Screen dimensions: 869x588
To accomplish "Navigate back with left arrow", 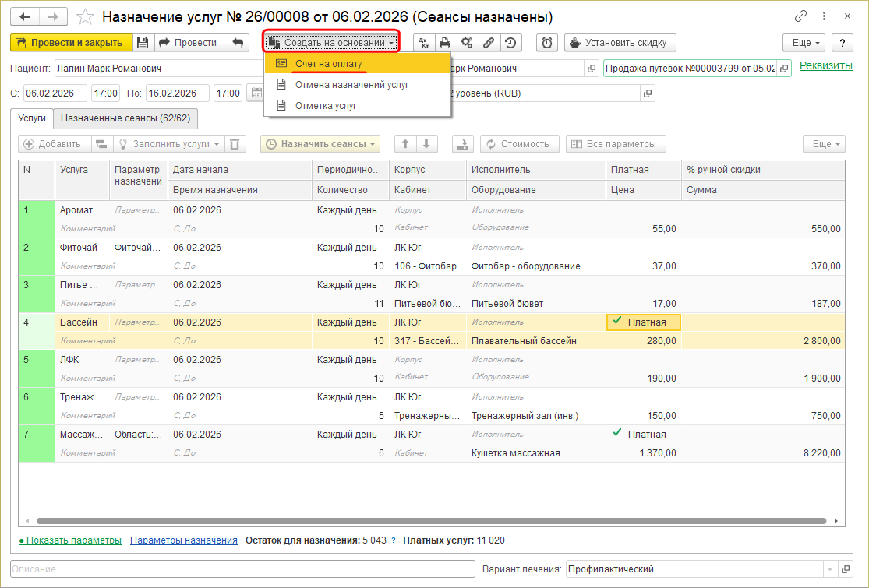I will point(26,16).
